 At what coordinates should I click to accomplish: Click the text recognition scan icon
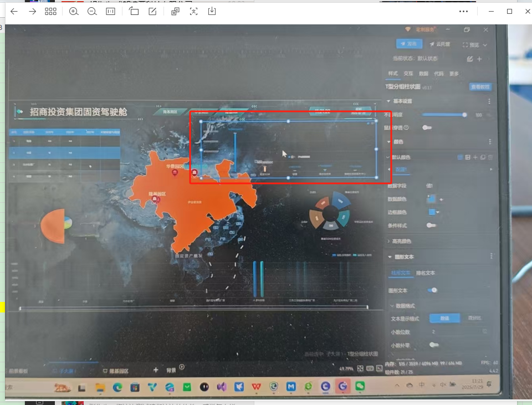[193, 12]
